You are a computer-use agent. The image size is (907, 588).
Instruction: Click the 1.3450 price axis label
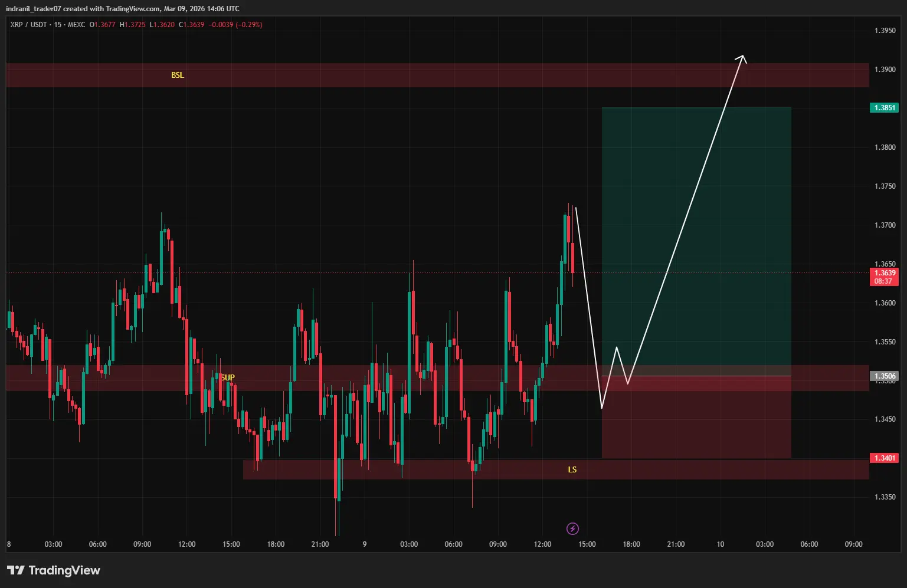[885, 419]
